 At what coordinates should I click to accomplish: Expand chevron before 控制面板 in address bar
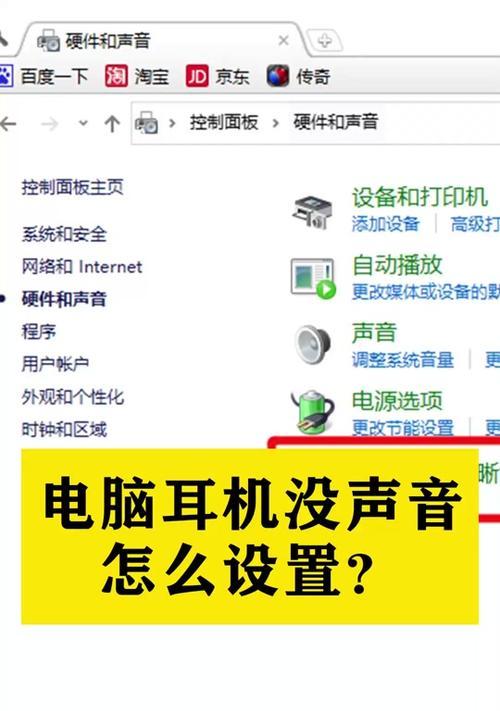[x=172, y=123]
